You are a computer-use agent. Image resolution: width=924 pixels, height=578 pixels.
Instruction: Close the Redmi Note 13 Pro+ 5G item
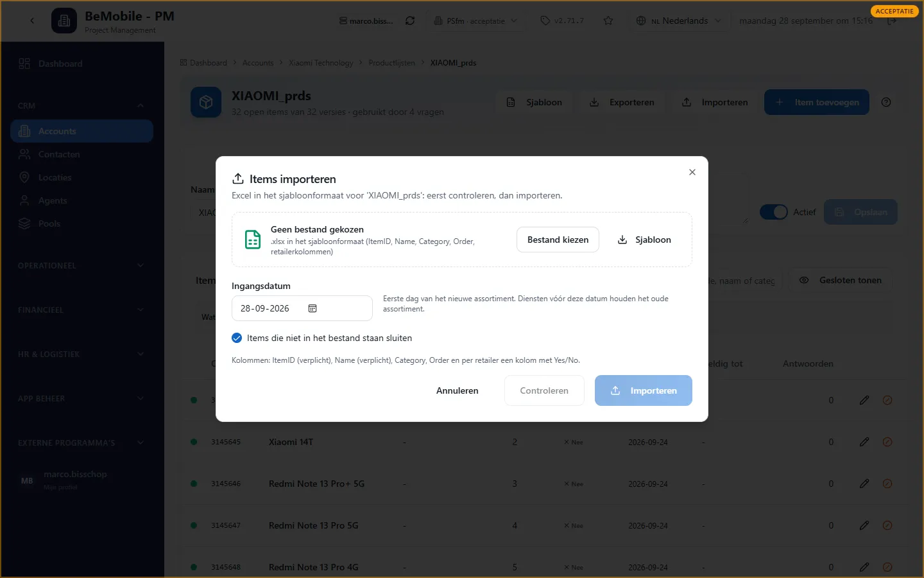[x=887, y=484]
